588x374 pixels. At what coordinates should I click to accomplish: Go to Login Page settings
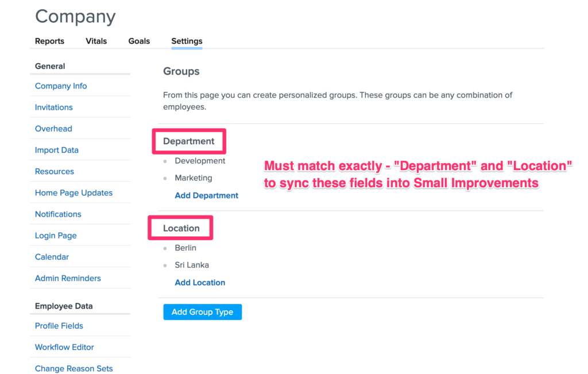[56, 236]
